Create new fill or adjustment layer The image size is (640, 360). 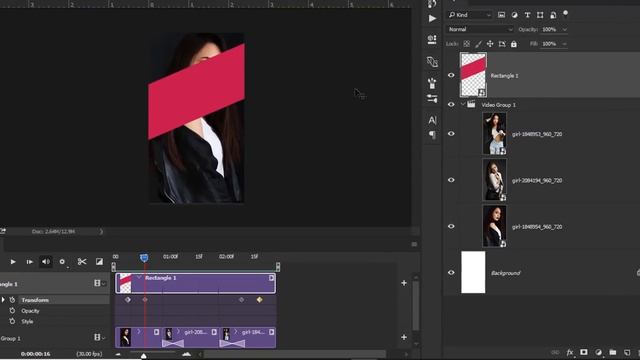(598, 352)
